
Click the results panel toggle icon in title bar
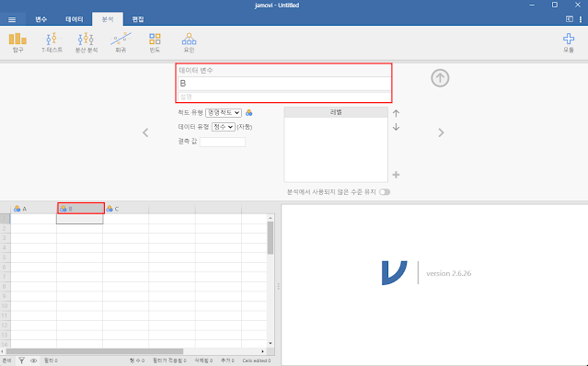570,19
